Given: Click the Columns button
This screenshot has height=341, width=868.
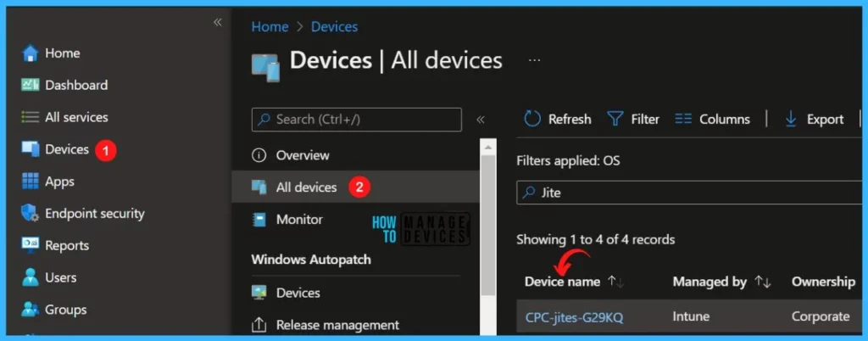Looking at the screenshot, I should [712, 119].
